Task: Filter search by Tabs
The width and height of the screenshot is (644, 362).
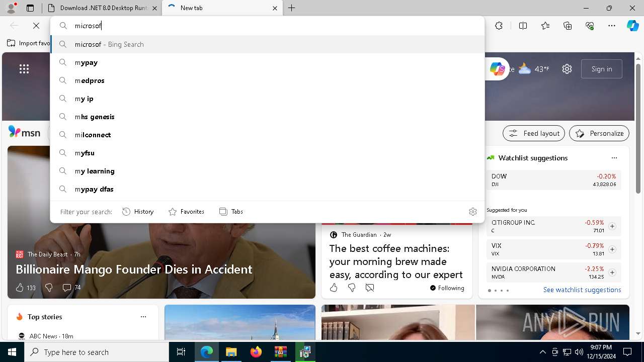Action: pos(231,212)
